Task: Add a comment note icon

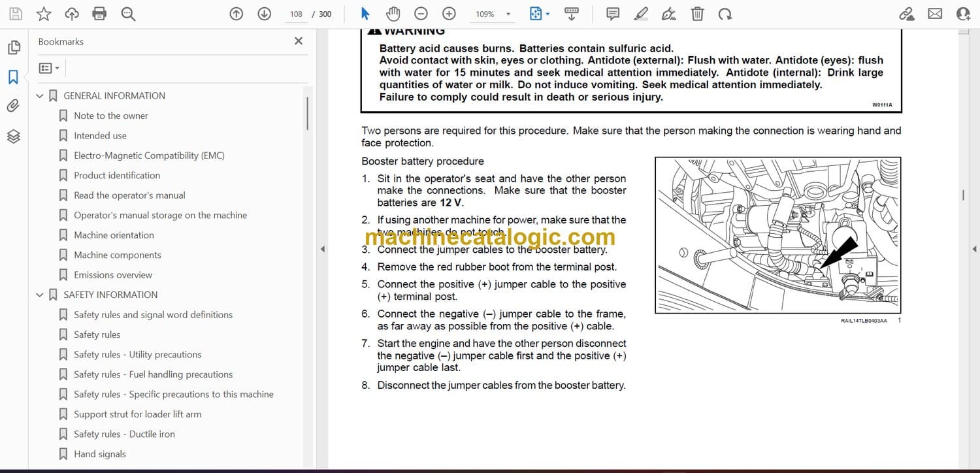Action: tap(613, 14)
